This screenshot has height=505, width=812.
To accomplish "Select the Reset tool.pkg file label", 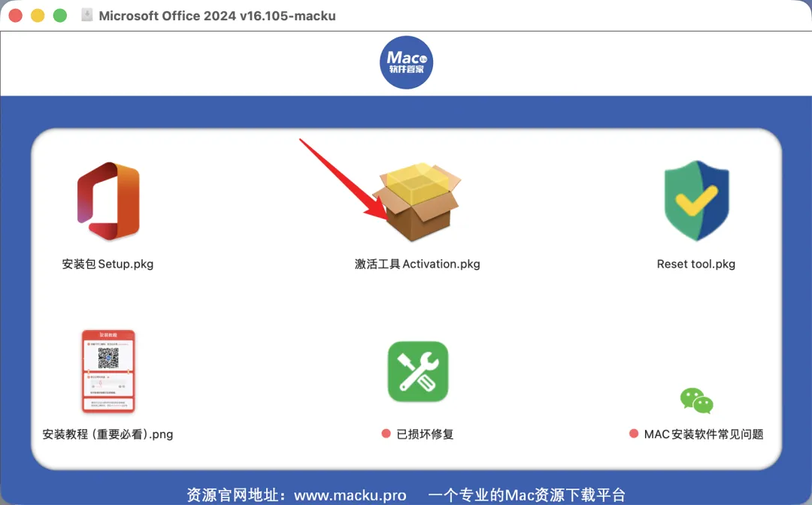I will tap(696, 264).
